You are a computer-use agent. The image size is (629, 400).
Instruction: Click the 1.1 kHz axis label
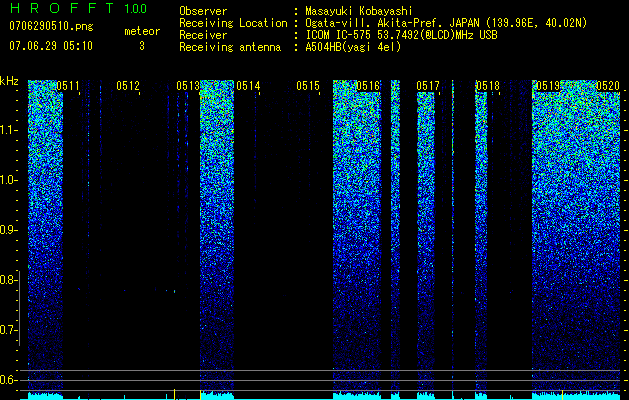(8, 130)
